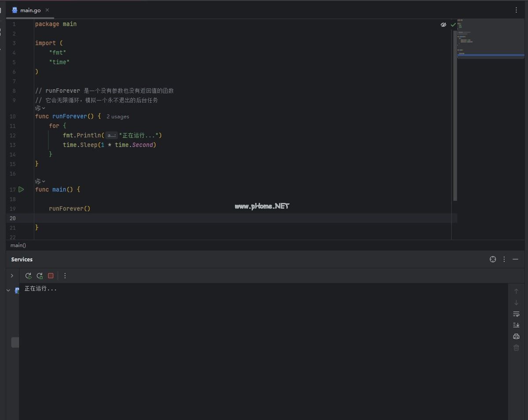
Task: Click the green checkmark inspection icon
Action: click(453, 25)
